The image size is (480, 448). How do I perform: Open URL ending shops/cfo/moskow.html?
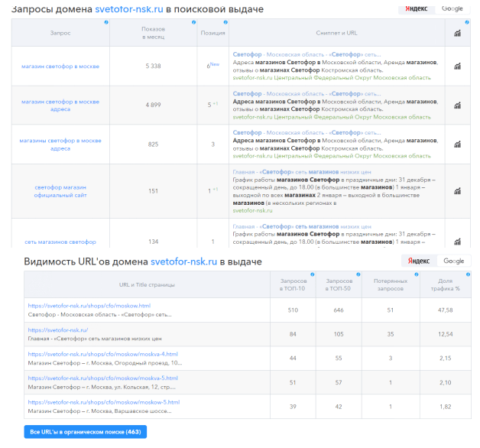(89, 306)
